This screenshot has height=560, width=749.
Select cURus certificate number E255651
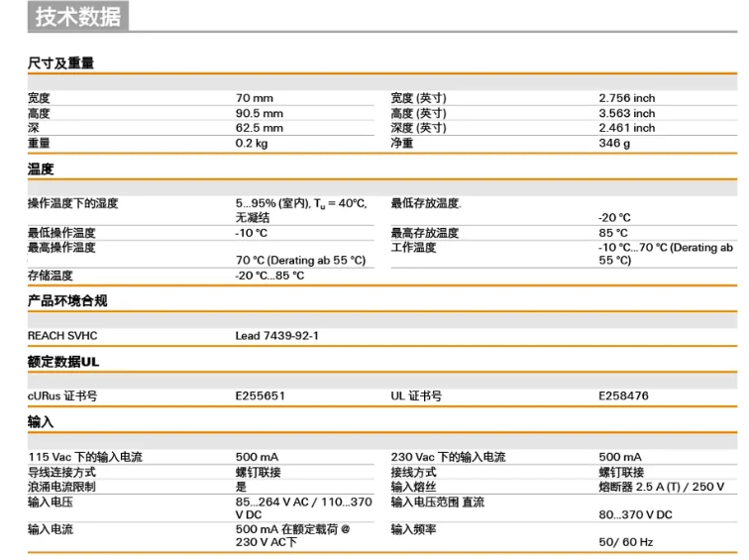click(x=260, y=396)
